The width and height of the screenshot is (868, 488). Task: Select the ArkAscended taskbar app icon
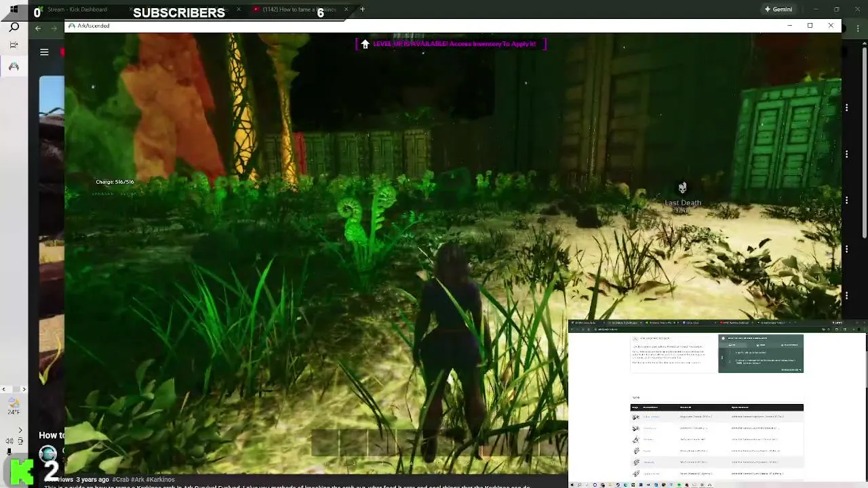[x=14, y=66]
